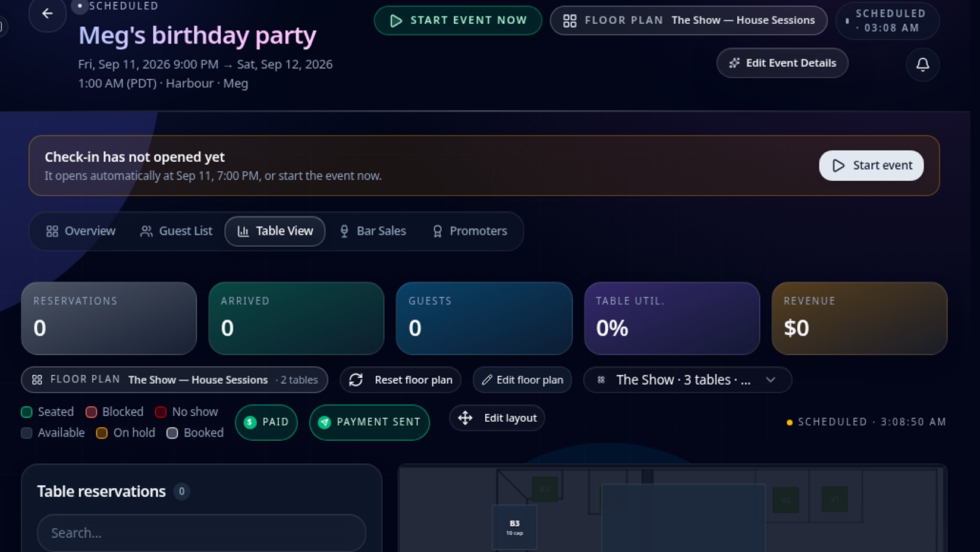Select table B3 on the floor plan
980x552 pixels.
[514, 528]
